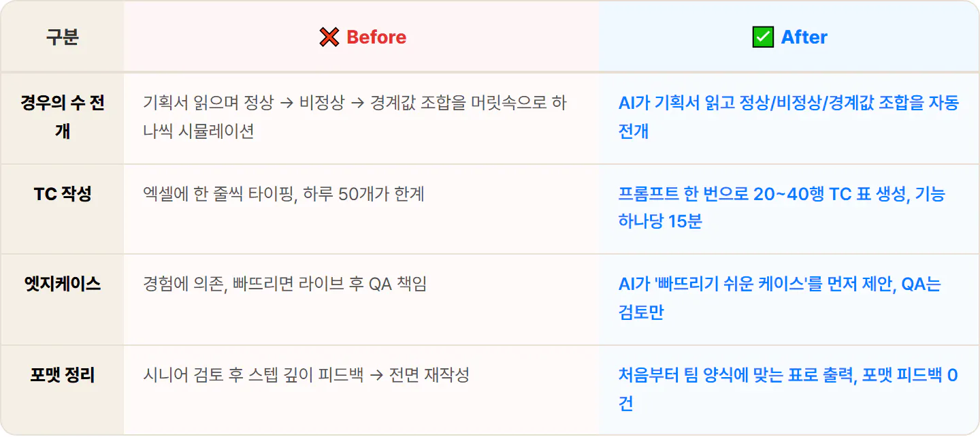This screenshot has height=437, width=980.
Task: Select the 구분 column header
Action: coord(62,37)
